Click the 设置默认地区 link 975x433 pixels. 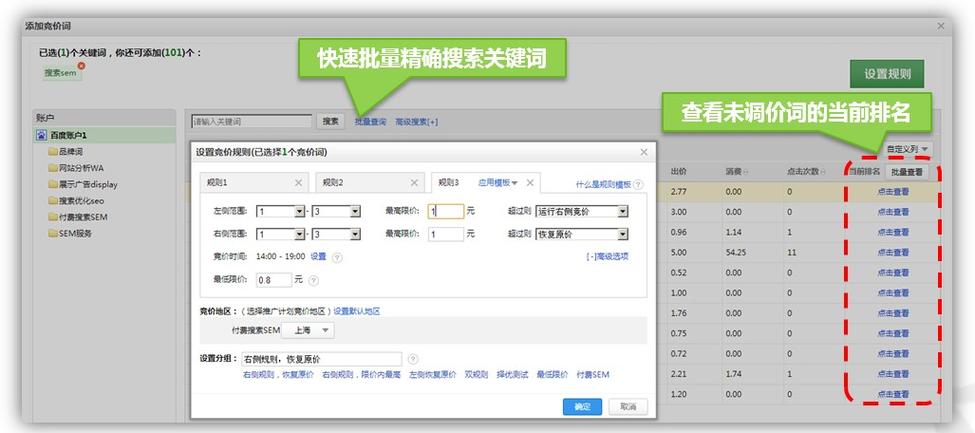point(357,311)
